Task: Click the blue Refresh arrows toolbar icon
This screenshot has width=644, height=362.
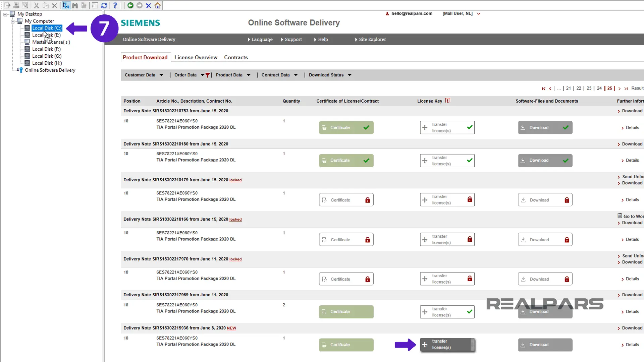Action: [x=104, y=5]
